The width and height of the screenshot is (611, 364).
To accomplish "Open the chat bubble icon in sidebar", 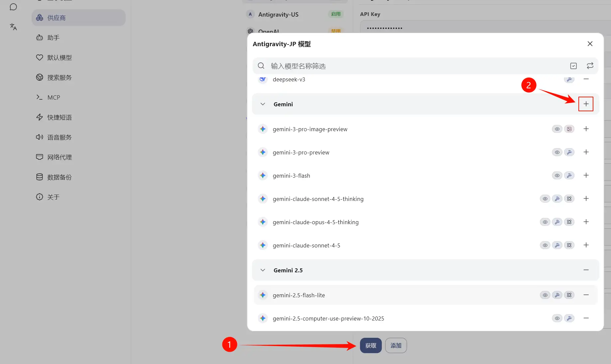I will pos(13,7).
